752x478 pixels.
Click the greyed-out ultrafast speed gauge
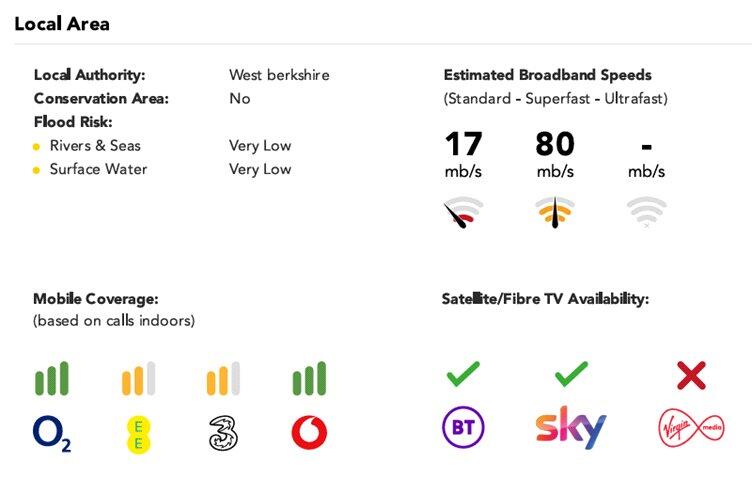646,212
